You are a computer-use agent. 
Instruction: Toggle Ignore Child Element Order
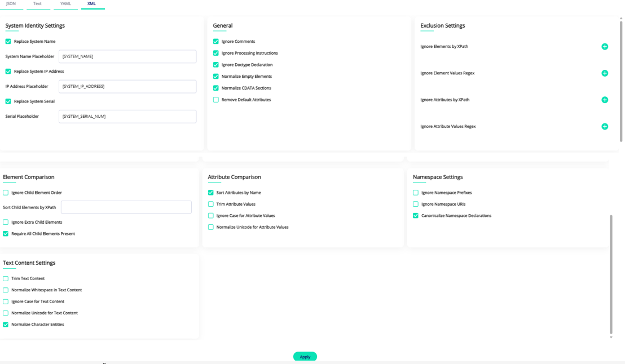point(6,193)
